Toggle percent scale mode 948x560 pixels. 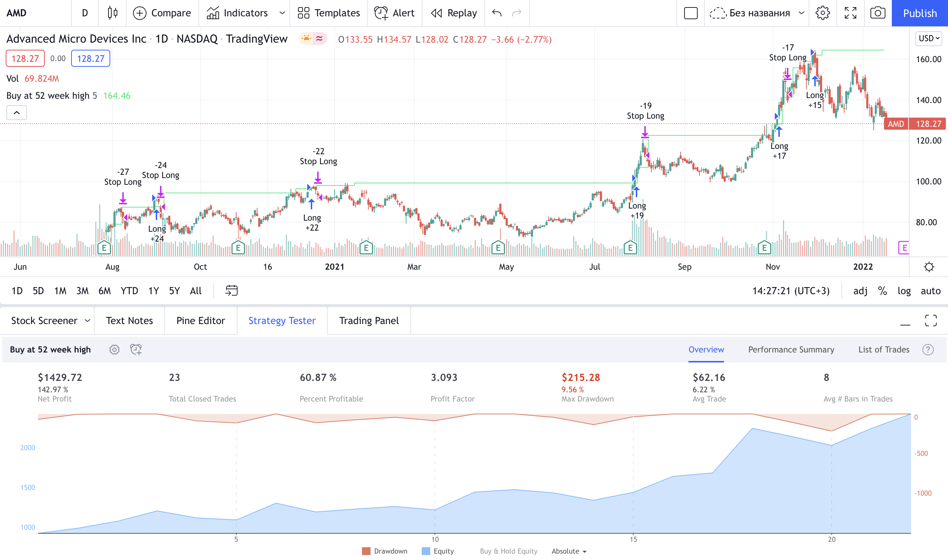pos(882,291)
